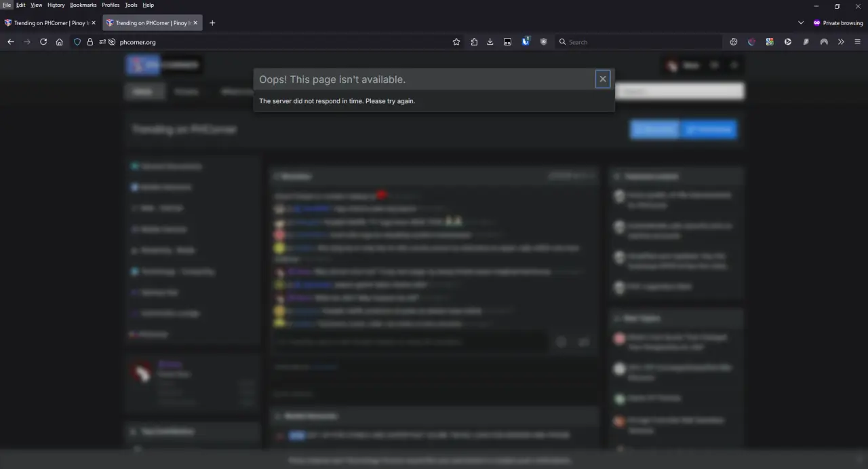This screenshot has width=868, height=469.
Task: Show more toolbar tools via double chevron
Action: pyautogui.click(x=841, y=42)
